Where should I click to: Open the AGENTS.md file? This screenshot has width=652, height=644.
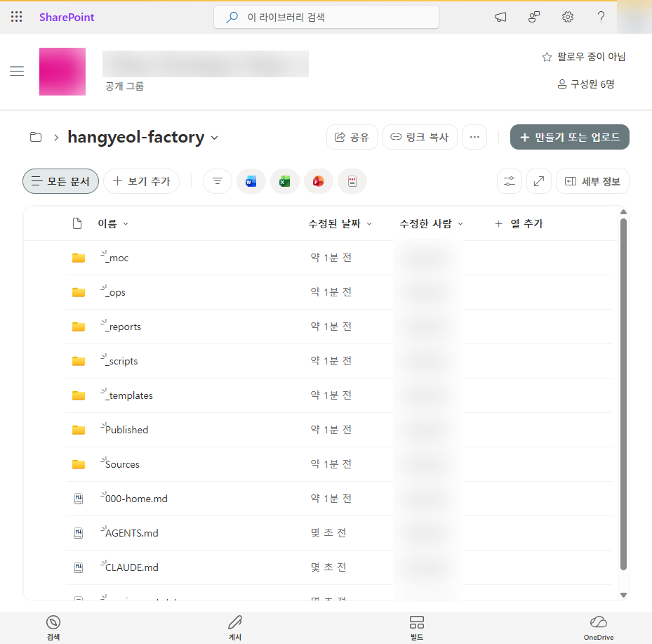click(x=132, y=533)
